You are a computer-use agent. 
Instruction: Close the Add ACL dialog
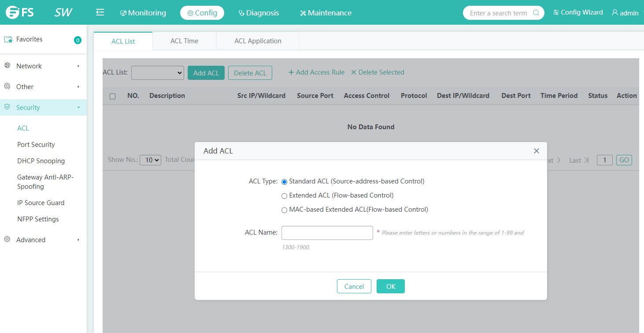coord(536,151)
